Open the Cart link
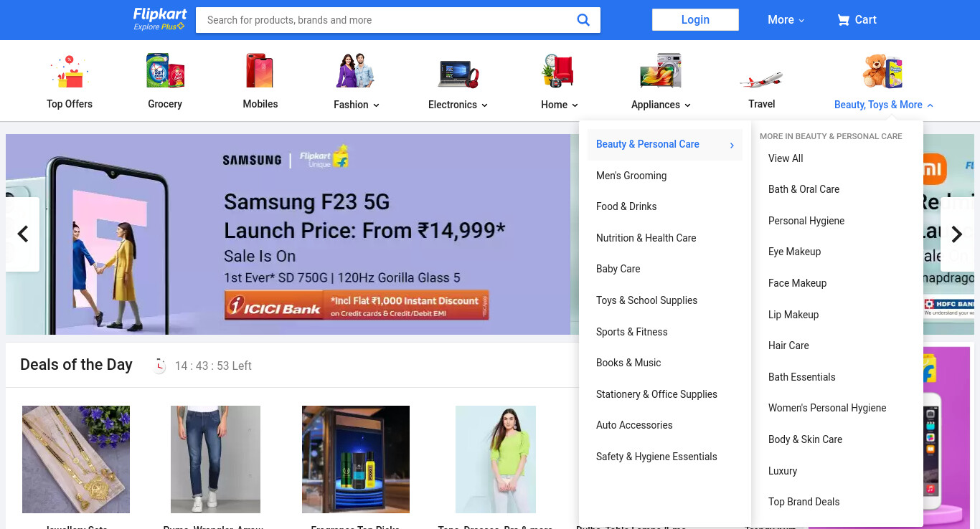The height and width of the screenshot is (529, 980). coord(857,20)
